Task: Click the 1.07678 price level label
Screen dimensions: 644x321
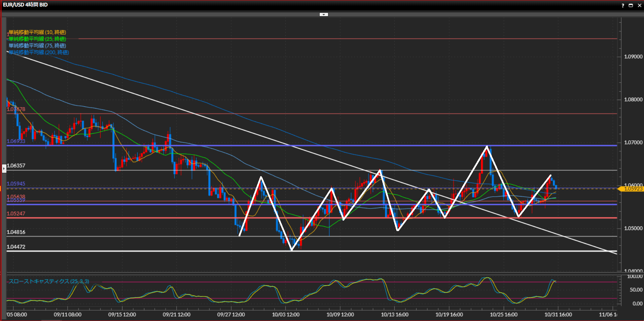Action: click(16, 109)
